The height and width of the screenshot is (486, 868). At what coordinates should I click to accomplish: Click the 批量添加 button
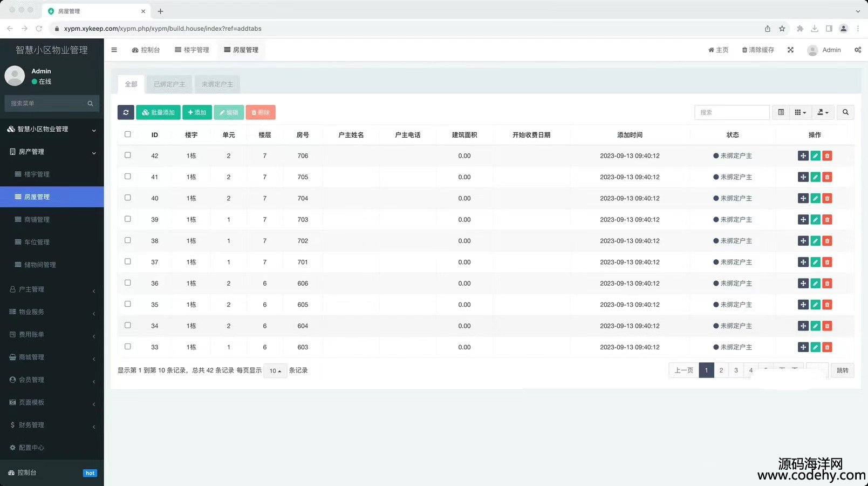pyautogui.click(x=158, y=112)
